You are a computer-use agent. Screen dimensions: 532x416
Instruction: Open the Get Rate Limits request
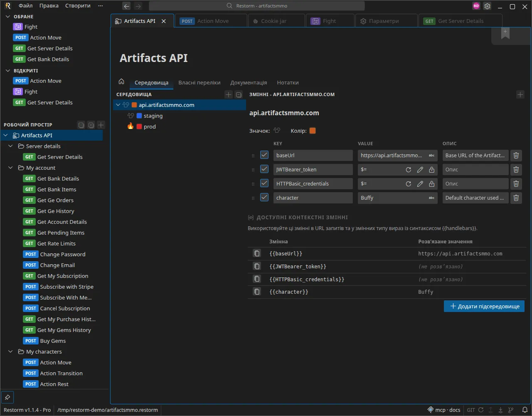point(57,243)
